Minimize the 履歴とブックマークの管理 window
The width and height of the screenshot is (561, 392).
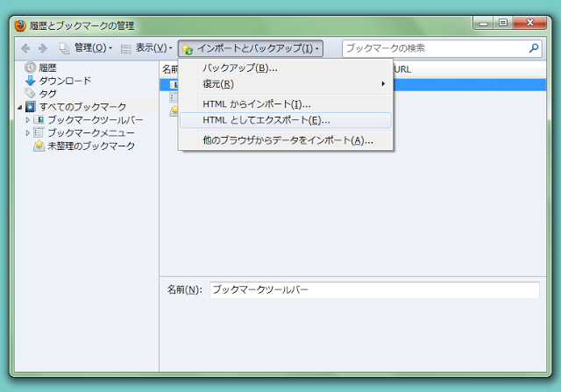483,24
